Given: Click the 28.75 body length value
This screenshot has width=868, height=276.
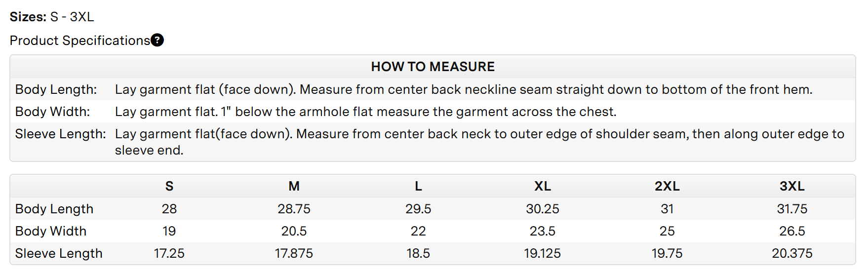Looking at the screenshot, I should [x=294, y=209].
